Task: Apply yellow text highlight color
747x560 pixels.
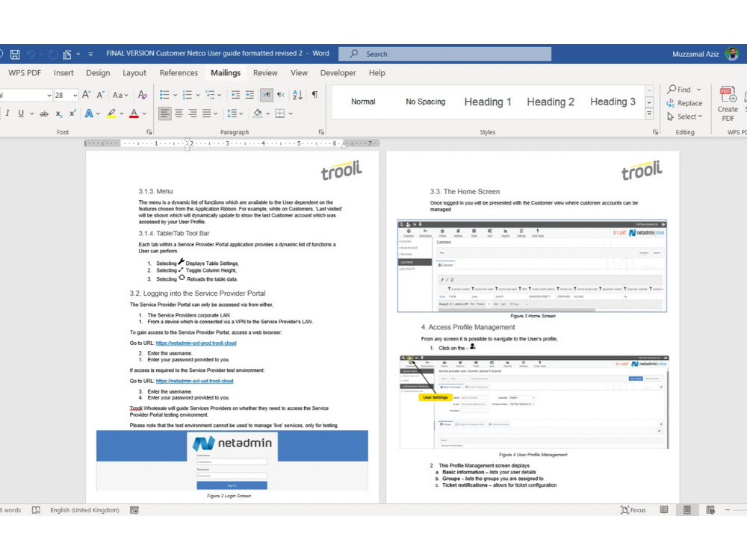Action: click(x=111, y=113)
